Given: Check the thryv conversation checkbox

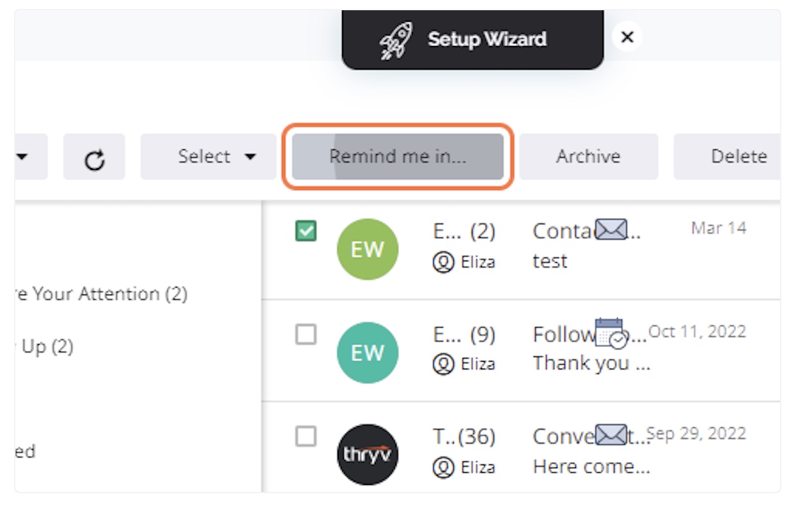Looking at the screenshot, I should [x=306, y=436].
